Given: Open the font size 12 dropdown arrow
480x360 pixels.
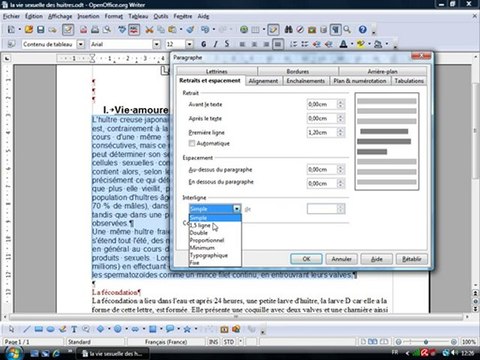Looking at the screenshot, I should [x=189, y=44].
